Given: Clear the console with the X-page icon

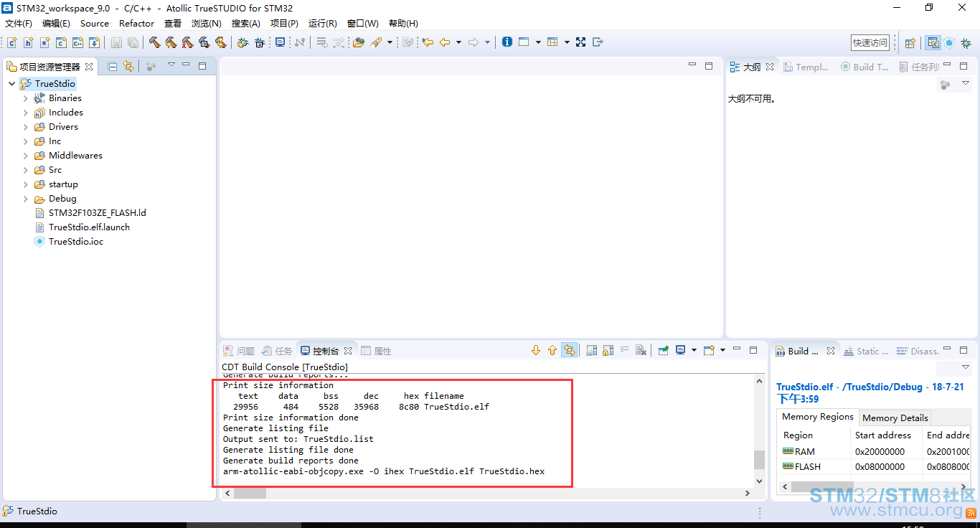Looking at the screenshot, I should [641, 351].
